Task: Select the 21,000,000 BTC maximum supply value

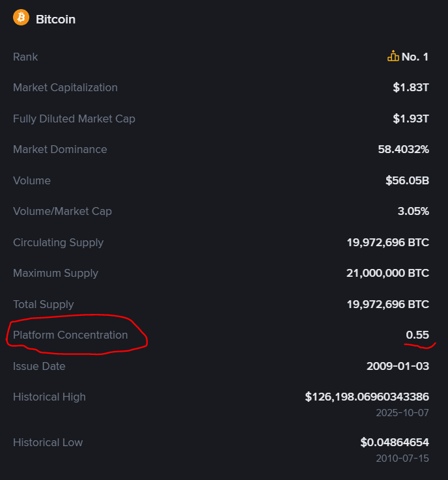Action: pyautogui.click(x=387, y=273)
